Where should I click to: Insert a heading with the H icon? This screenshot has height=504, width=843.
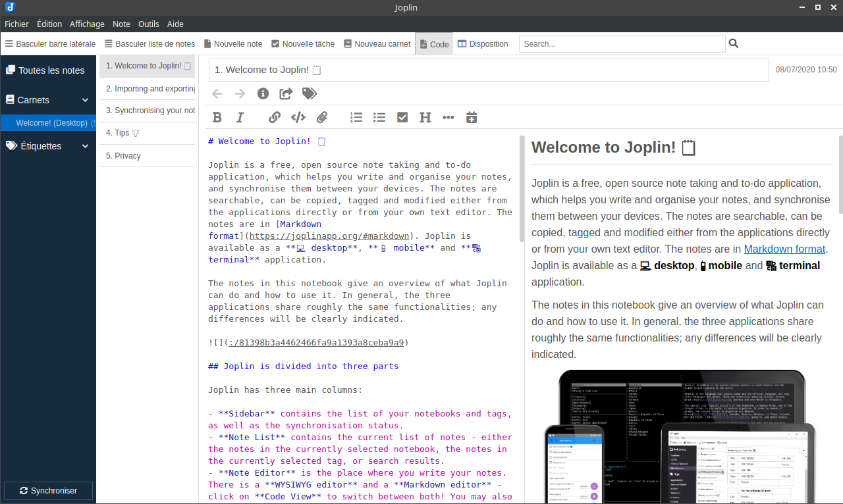click(425, 117)
